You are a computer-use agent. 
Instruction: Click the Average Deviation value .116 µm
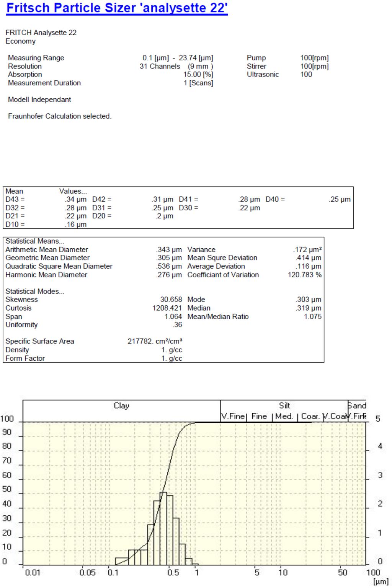click(x=308, y=266)
